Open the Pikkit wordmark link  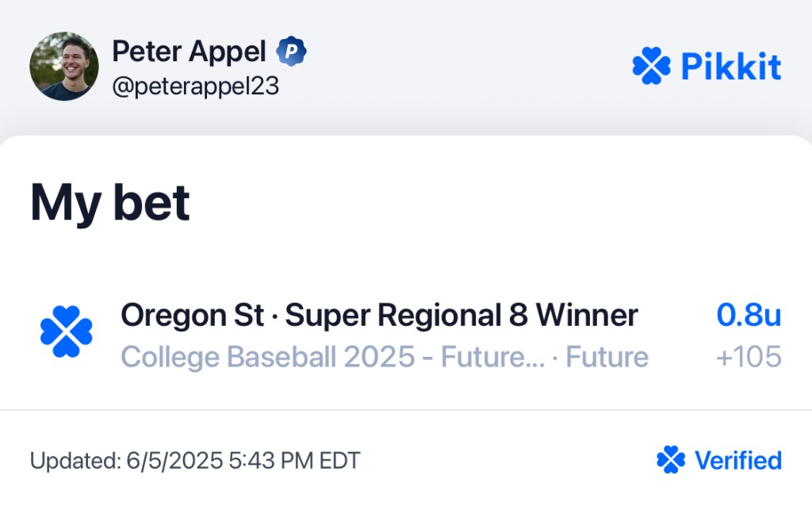click(x=730, y=67)
